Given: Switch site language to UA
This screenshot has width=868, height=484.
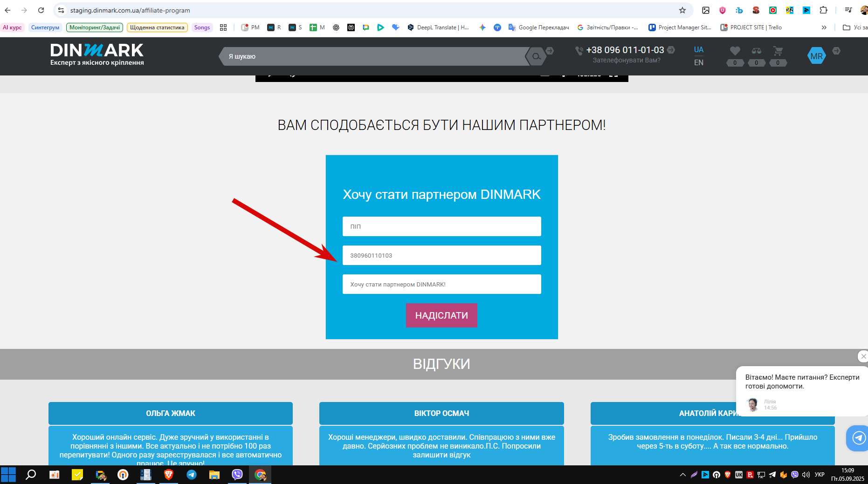Looking at the screenshot, I should [x=698, y=49].
